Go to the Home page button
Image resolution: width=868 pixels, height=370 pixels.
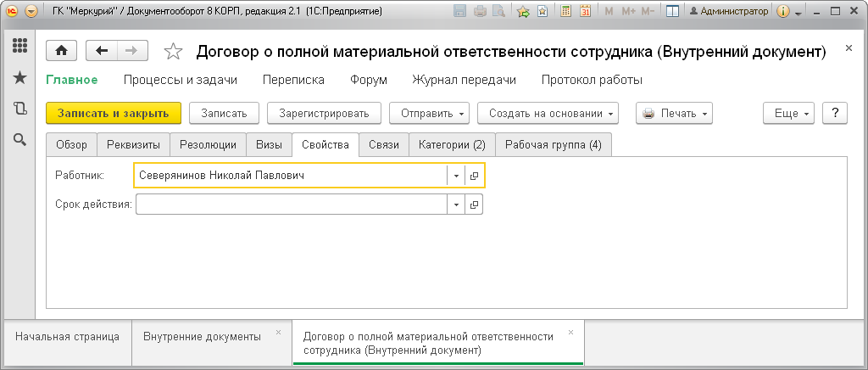click(61, 51)
